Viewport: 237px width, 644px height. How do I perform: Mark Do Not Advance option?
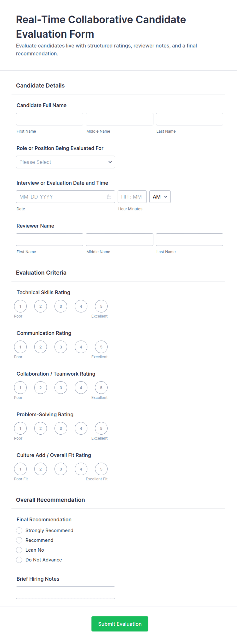[x=19, y=560]
